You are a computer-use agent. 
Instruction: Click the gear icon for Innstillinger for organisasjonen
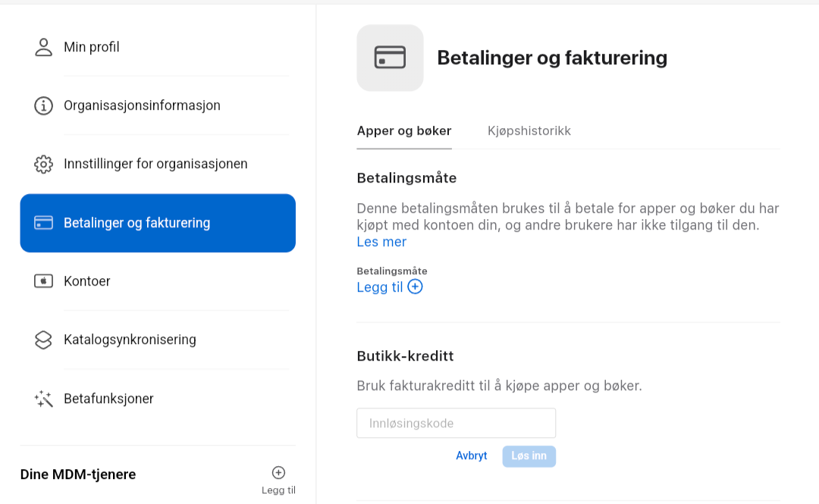pos(43,164)
